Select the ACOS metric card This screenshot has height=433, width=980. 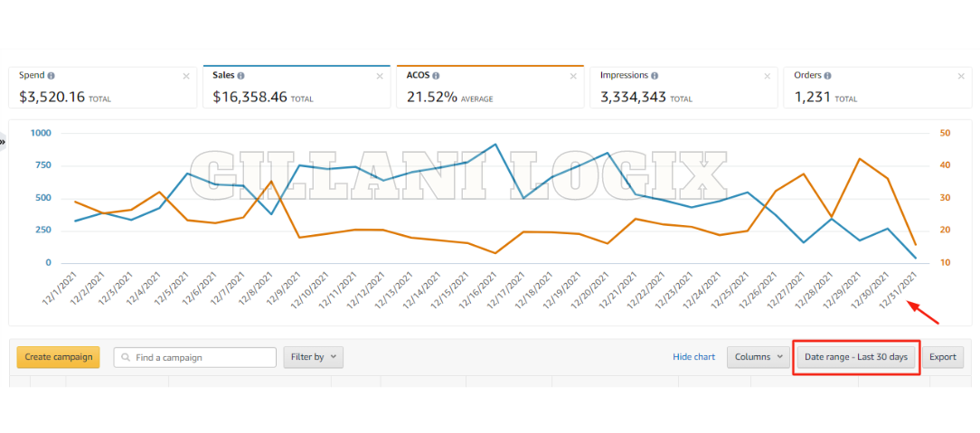click(x=488, y=87)
